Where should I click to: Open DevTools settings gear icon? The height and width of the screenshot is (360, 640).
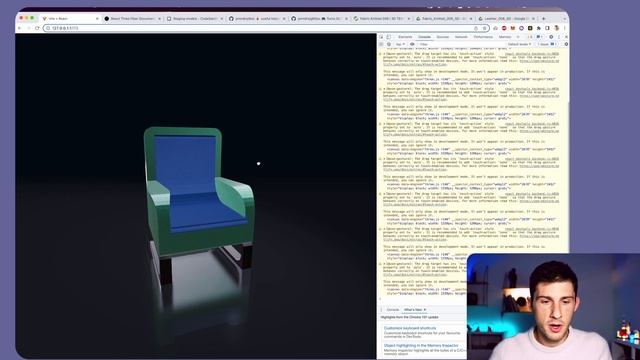point(551,37)
